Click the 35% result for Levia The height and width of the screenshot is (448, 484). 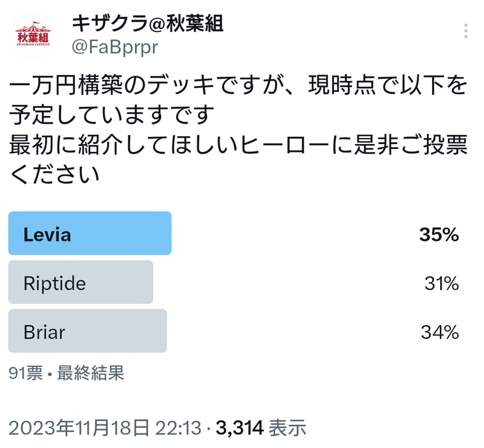point(439,234)
